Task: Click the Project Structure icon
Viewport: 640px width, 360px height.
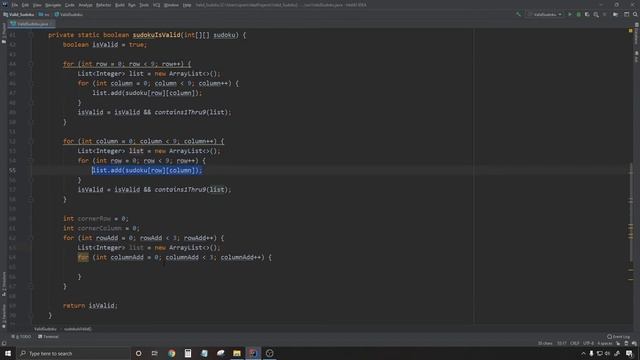Action: point(616,15)
